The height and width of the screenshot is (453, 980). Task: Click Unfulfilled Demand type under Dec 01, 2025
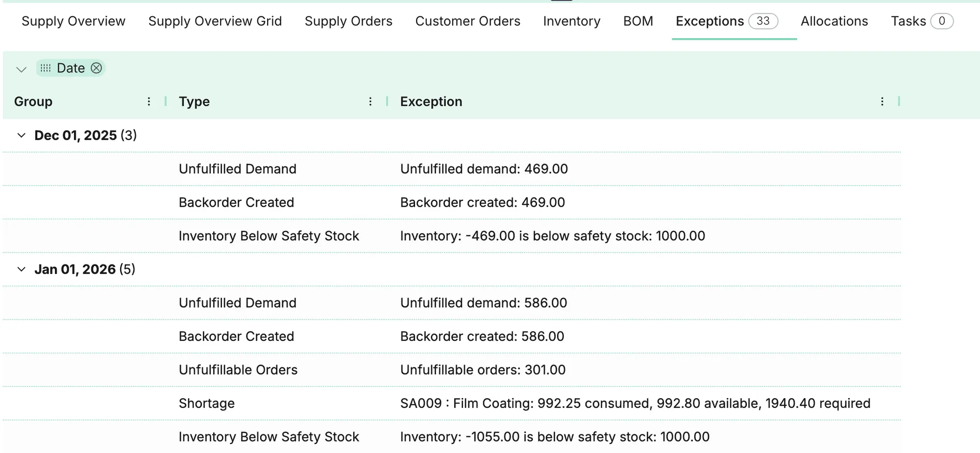pos(238,169)
